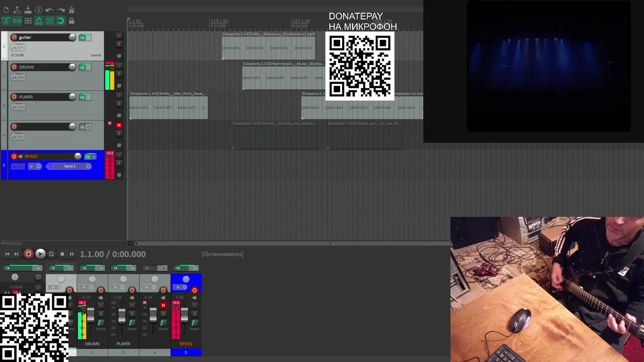Click the transport Pause button
This screenshot has width=644, height=362.
[71, 254]
